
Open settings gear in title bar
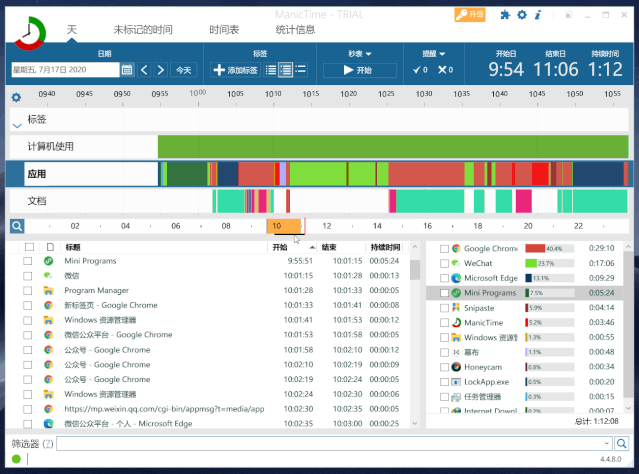click(522, 15)
